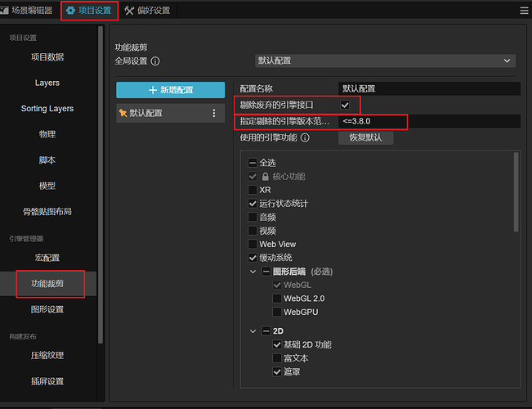The width and height of the screenshot is (532, 409).
Task: Enable the 富文本 checkbox
Action: pyautogui.click(x=277, y=358)
